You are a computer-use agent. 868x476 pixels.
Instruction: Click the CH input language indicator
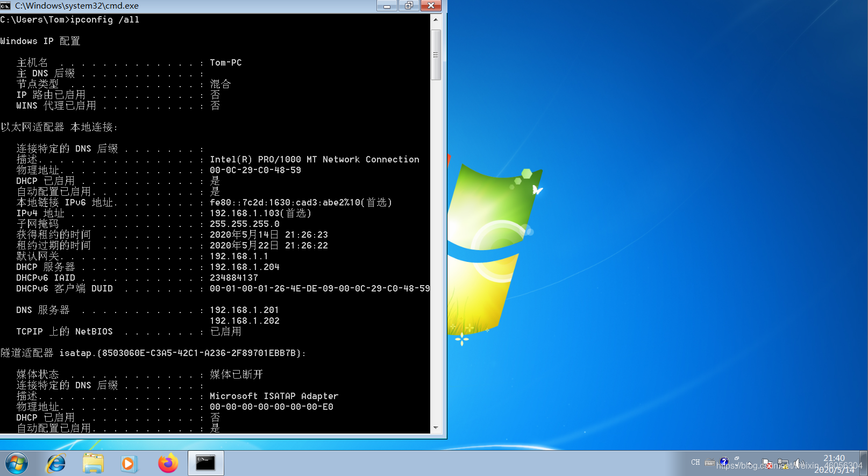(x=695, y=462)
